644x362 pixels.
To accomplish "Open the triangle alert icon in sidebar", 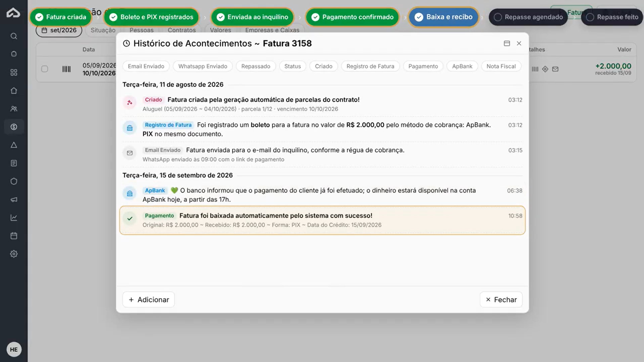I will [14, 145].
